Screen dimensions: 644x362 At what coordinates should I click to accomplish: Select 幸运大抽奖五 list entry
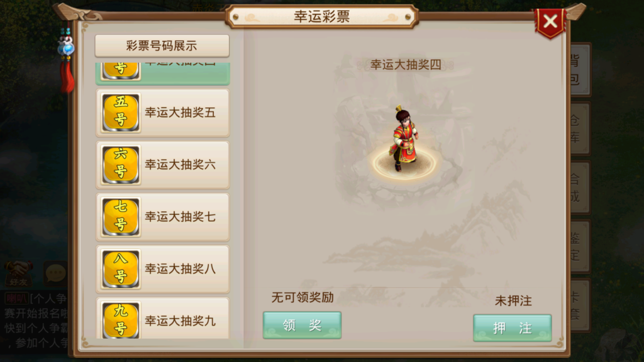163,112
